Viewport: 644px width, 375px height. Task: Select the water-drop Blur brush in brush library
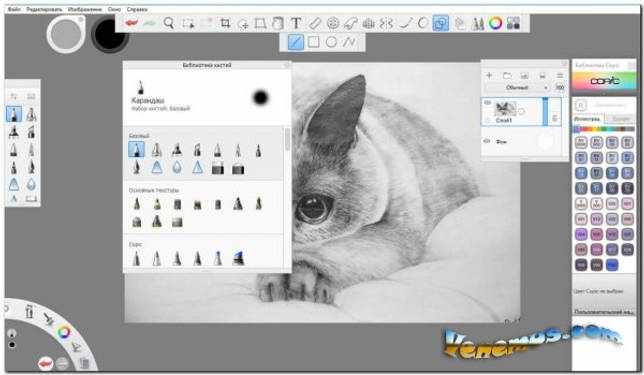pyautogui.click(x=177, y=167)
